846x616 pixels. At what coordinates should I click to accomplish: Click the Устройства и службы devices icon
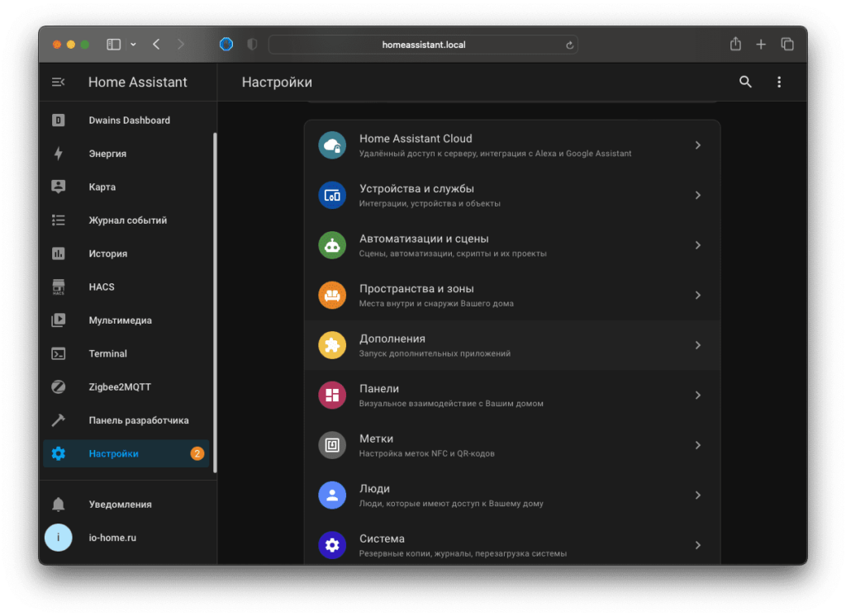point(332,195)
